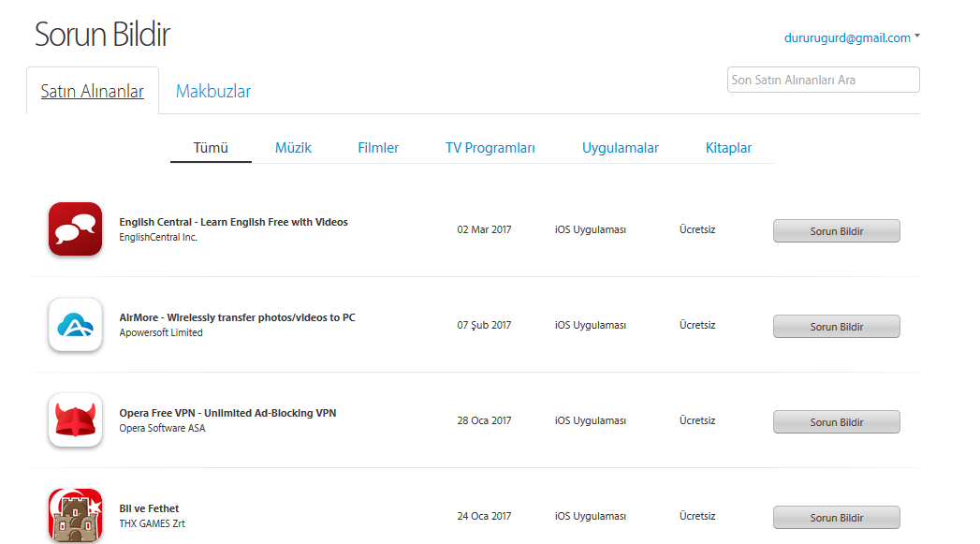
Task: Show the TV Programları category
Action: 490,148
